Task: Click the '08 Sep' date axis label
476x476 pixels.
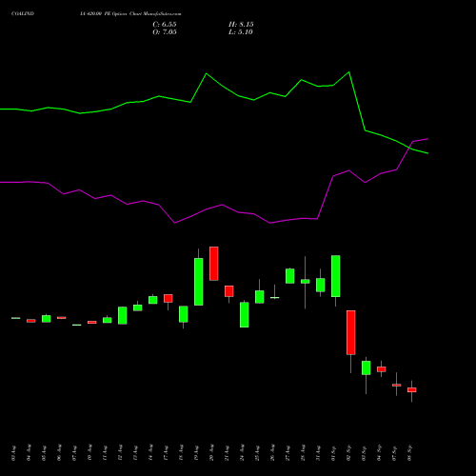Action: click(409, 453)
